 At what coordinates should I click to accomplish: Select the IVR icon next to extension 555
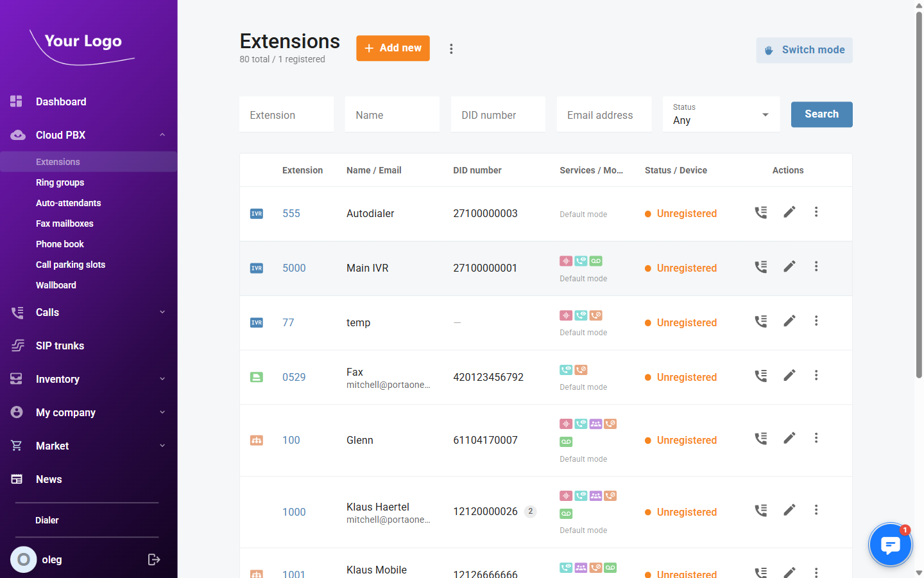[x=257, y=214]
